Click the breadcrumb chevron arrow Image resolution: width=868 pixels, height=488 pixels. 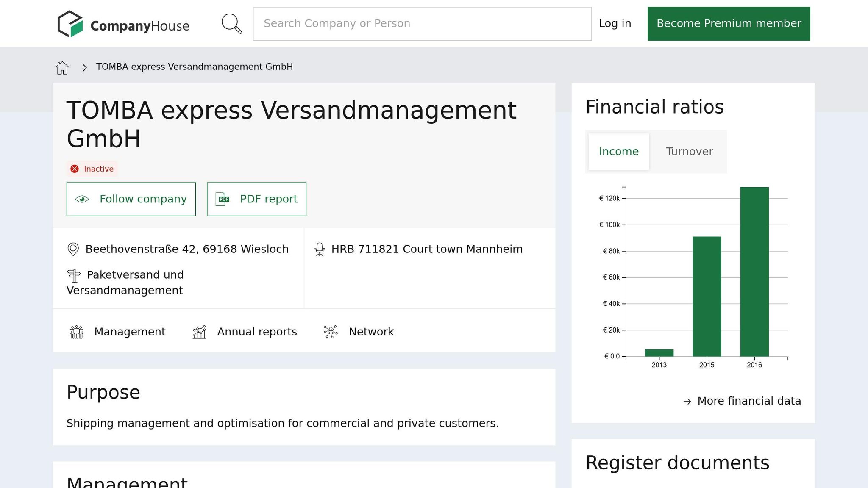(85, 67)
